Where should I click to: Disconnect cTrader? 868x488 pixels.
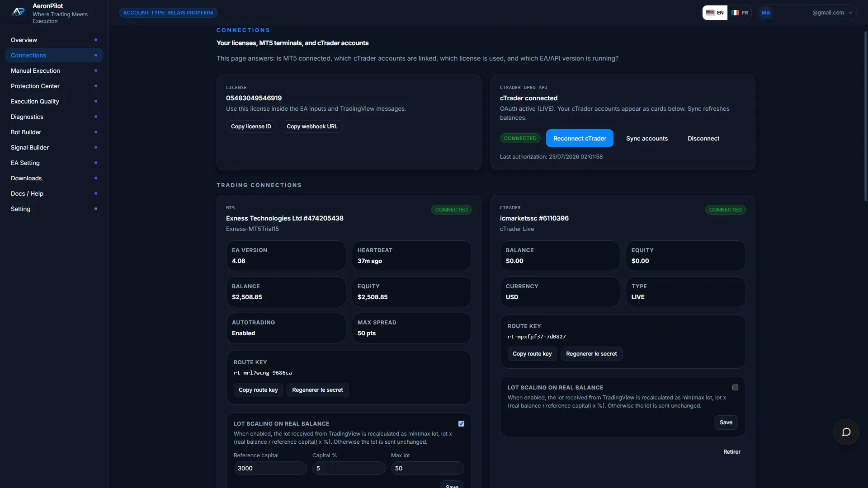[703, 138]
